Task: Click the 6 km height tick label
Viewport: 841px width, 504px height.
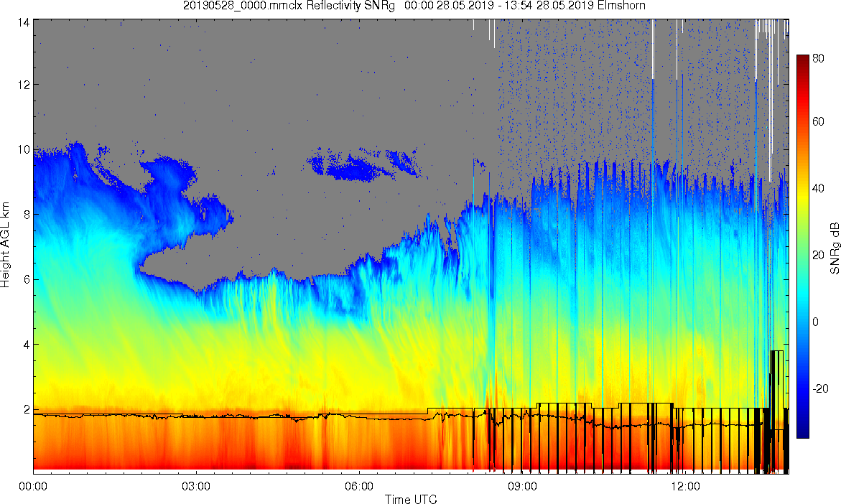Action: click(x=27, y=279)
